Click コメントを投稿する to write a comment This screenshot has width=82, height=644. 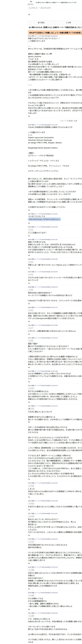[69, 121]
